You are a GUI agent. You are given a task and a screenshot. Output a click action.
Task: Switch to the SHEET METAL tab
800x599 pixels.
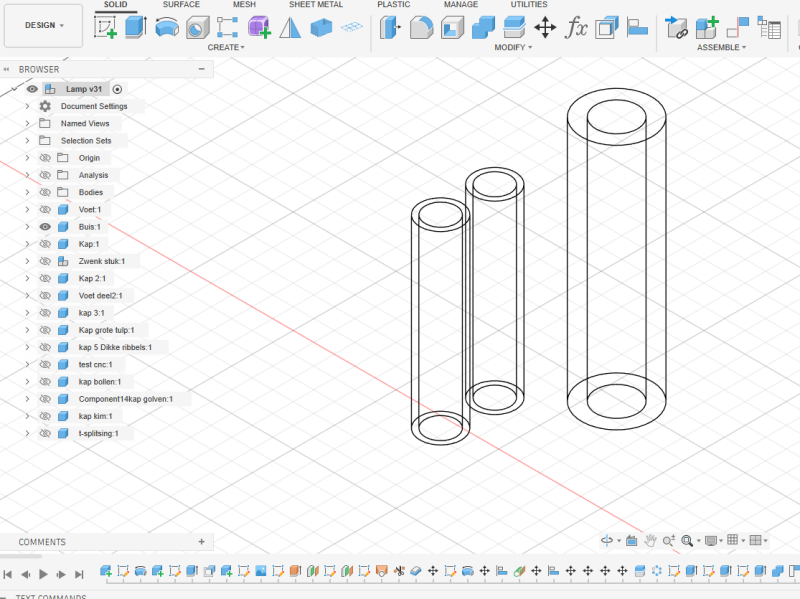coord(316,5)
